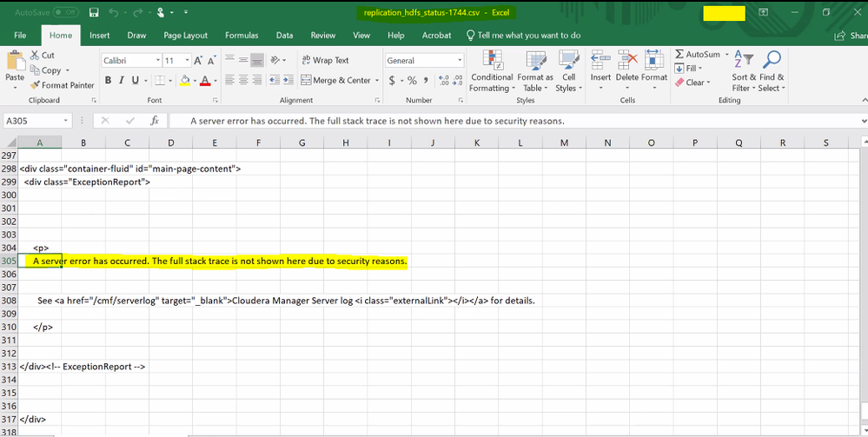Screen dimensions: 868x437
Task: Toggle the AutoSave switch
Action: coord(66,13)
